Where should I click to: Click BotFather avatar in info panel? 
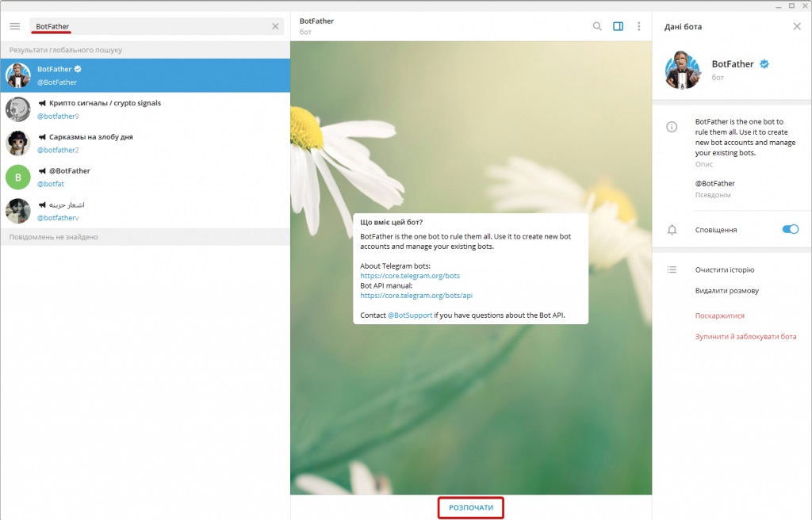[683, 70]
